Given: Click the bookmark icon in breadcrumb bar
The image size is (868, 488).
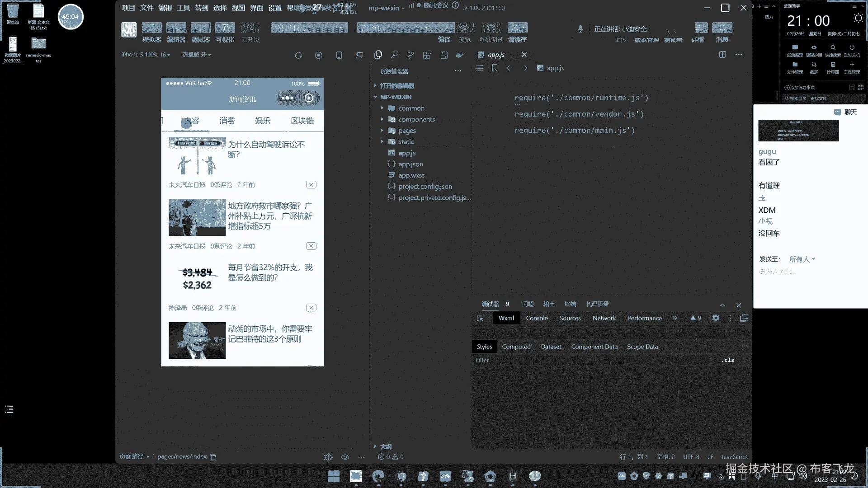Looking at the screenshot, I should click(x=495, y=68).
